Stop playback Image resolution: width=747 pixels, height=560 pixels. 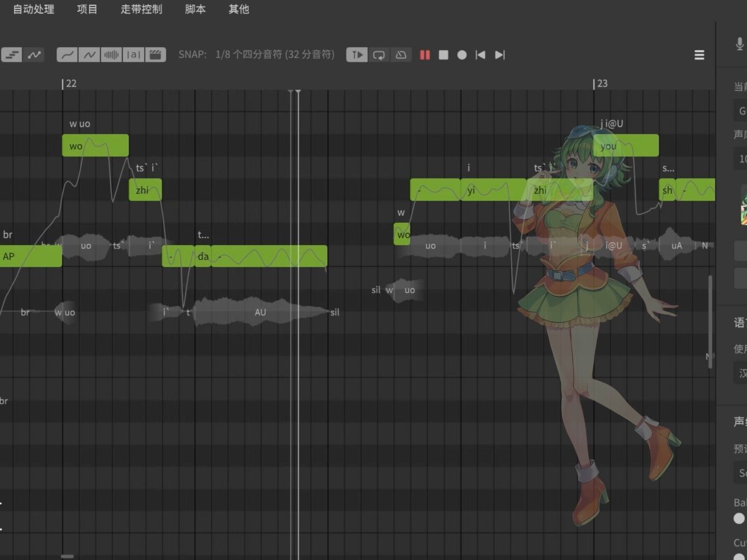(x=443, y=55)
